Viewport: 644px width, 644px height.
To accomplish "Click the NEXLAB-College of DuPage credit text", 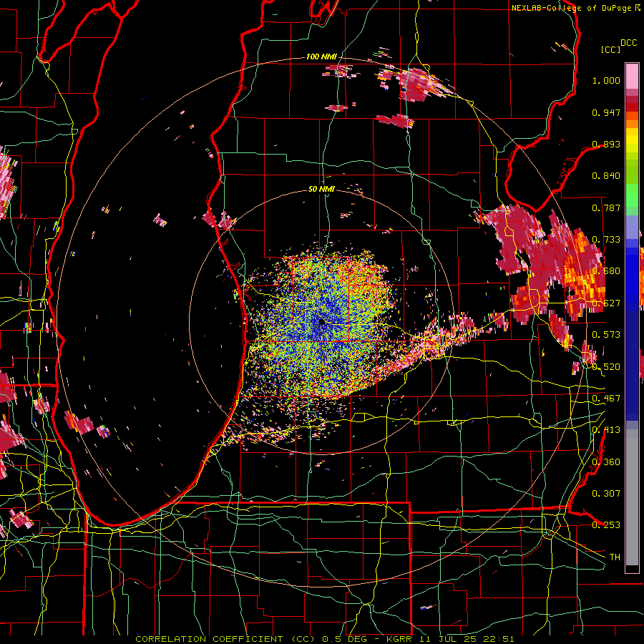I will pos(572,8).
